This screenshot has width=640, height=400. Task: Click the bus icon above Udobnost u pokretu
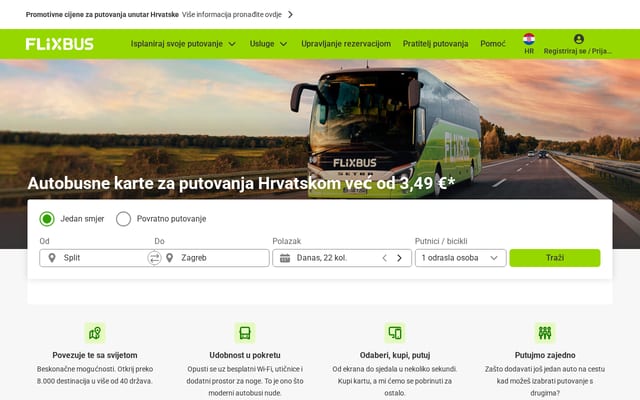point(245,333)
